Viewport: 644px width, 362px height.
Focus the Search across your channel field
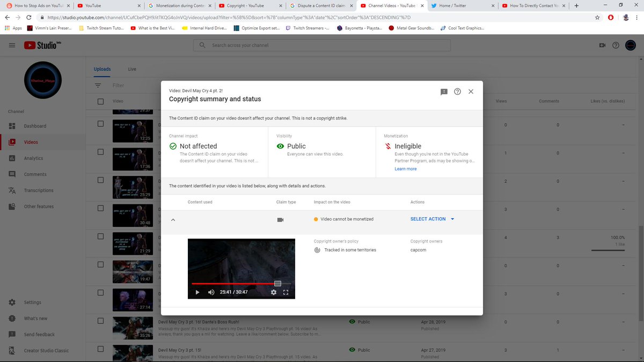(322, 46)
